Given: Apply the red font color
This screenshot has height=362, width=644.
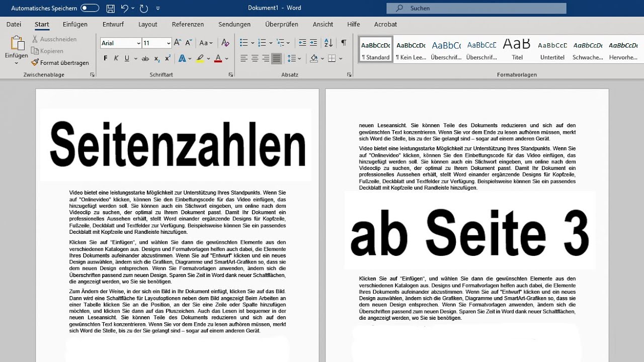Looking at the screenshot, I should 218,59.
